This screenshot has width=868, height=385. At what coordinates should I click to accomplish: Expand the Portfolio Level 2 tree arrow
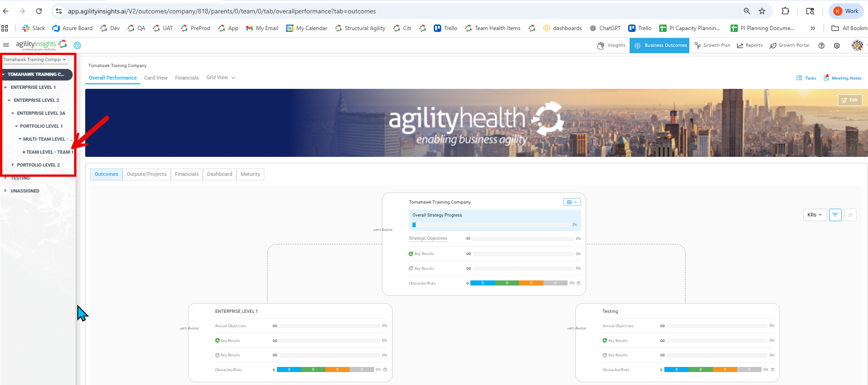[12, 165]
